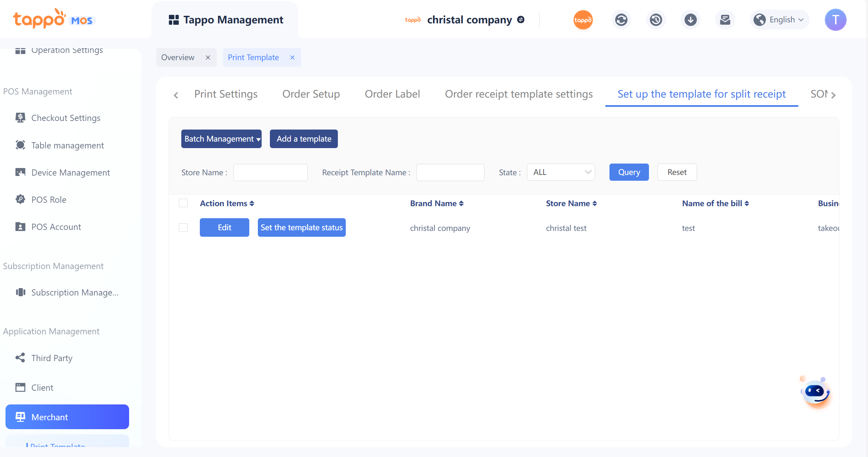Click the Store Name input field
The height and width of the screenshot is (457, 868).
(x=270, y=172)
